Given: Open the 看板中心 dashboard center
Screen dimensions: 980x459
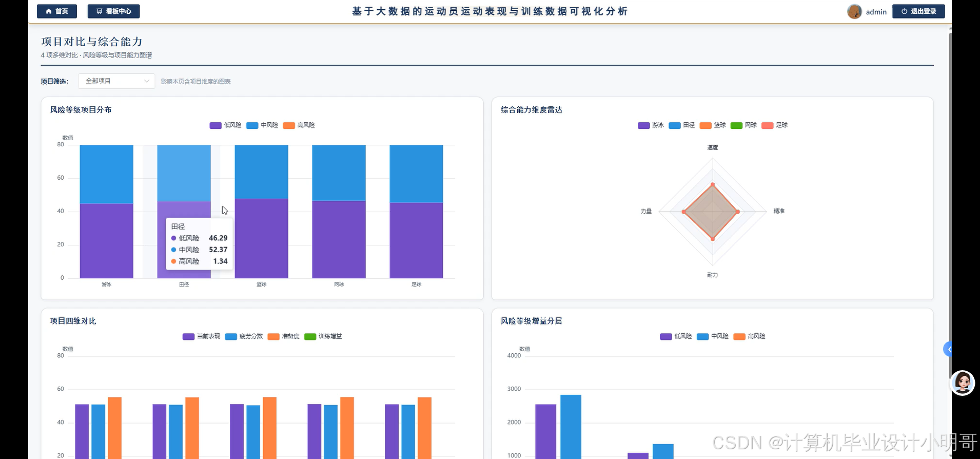Looking at the screenshot, I should (113, 11).
